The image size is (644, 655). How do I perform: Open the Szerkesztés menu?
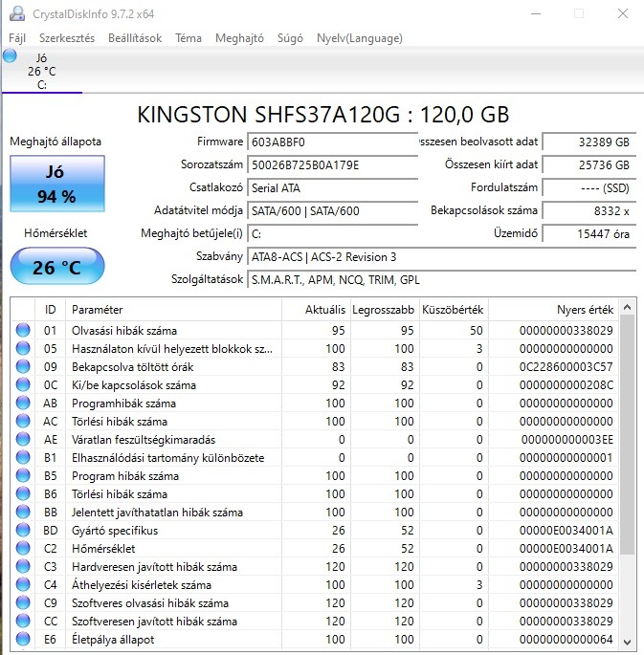tap(67, 38)
